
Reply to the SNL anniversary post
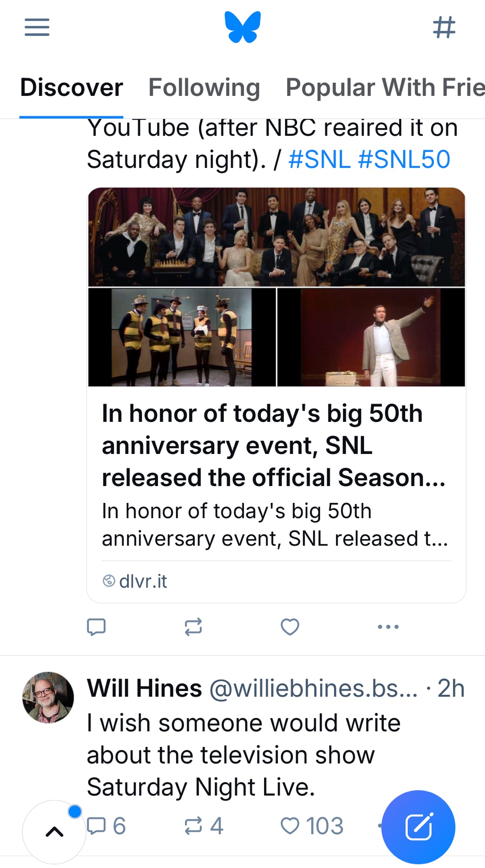[x=96, y=627]
